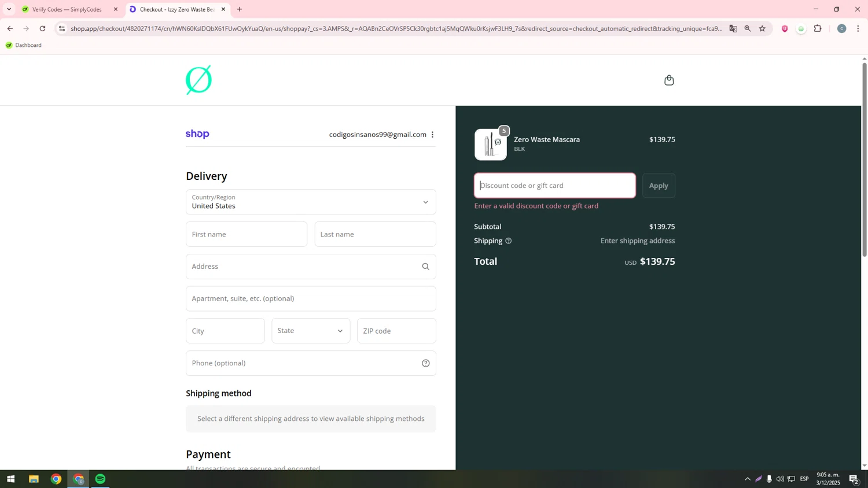Open Chrome profile avatar
Viewport: 868px width, 488px height.
tap(841, 28)
